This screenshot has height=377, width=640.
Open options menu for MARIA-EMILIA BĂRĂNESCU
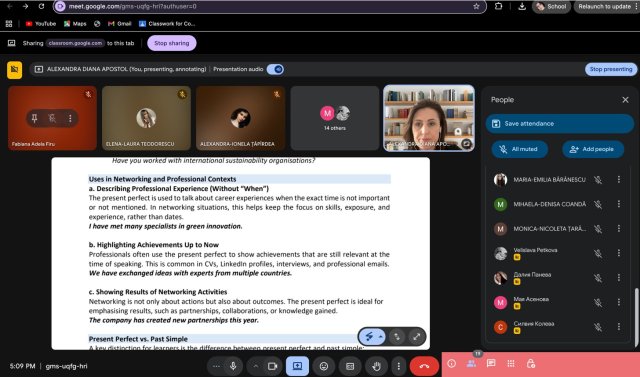619,179
